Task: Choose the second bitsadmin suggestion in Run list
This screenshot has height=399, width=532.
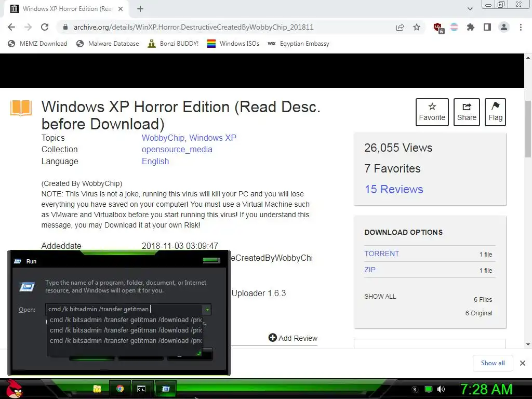Action: tap(126, 330)
